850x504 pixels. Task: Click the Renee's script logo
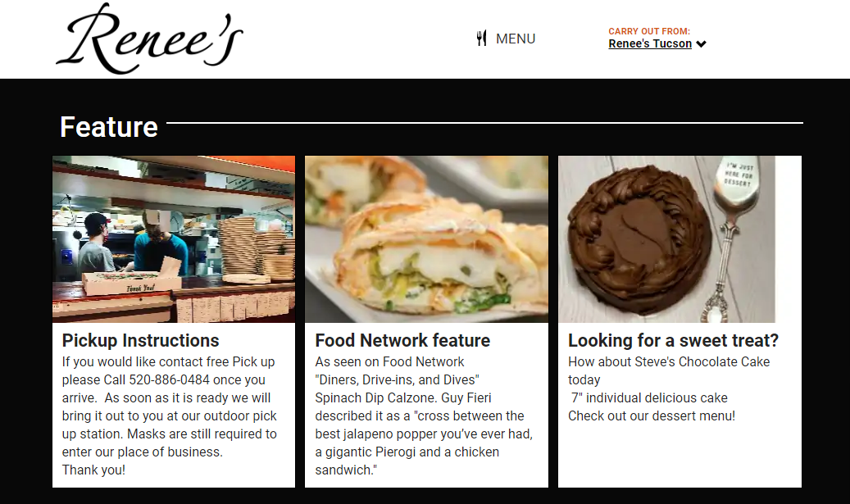coord(150,39)
